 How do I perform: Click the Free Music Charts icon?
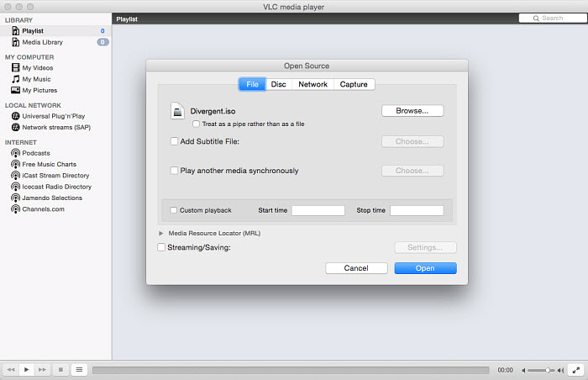[x=15, y=165]
